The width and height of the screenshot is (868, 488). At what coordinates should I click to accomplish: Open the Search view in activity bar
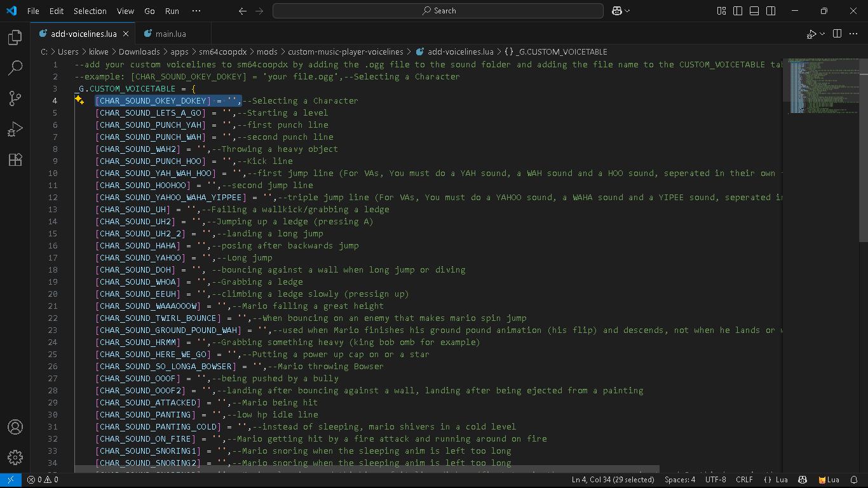pyautogui.click(x=15, y=67)
